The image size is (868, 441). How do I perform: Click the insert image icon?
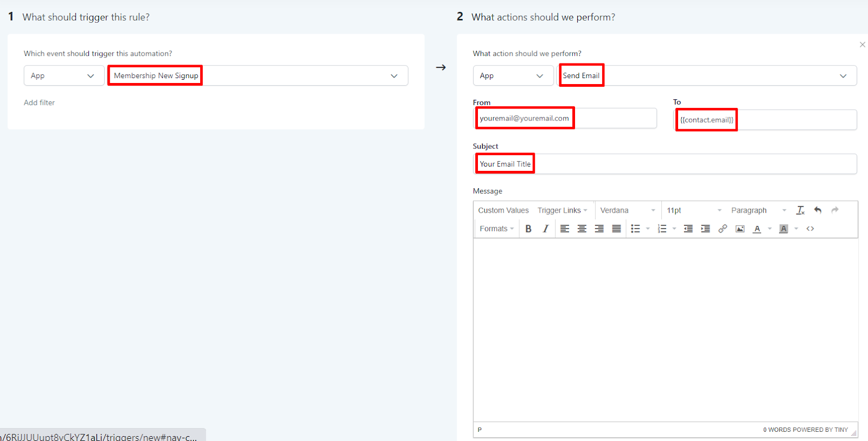click(x=740, y=229)
